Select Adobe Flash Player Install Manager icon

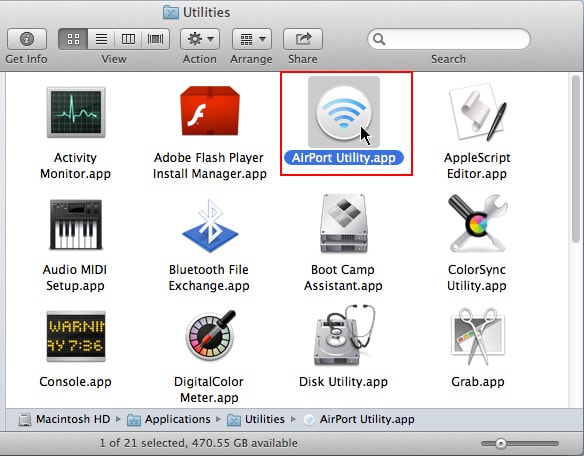click(209, 111)
